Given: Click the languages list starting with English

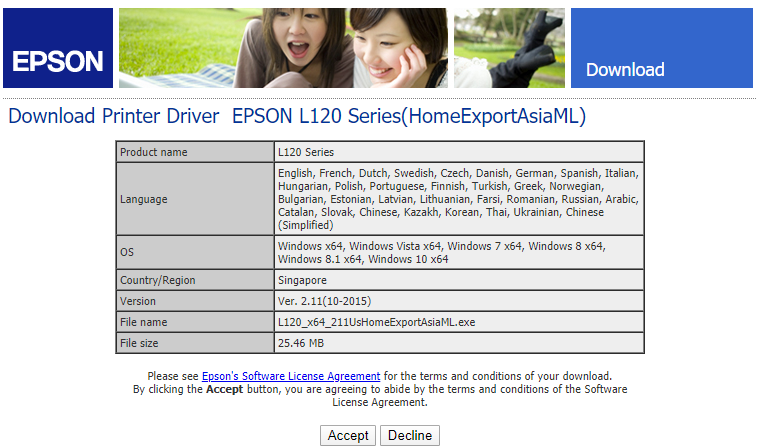Looking at the screenshot, I should click(x=458, y=199).
